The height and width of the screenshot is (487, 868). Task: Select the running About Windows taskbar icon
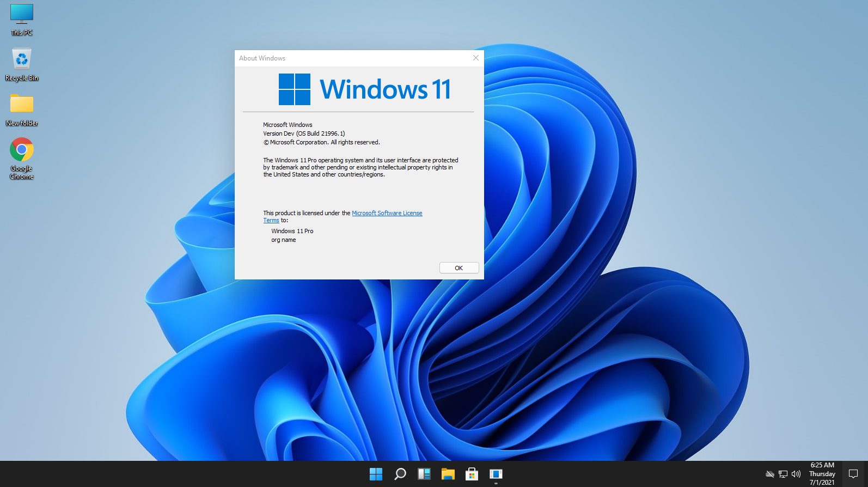pos(496,474)
